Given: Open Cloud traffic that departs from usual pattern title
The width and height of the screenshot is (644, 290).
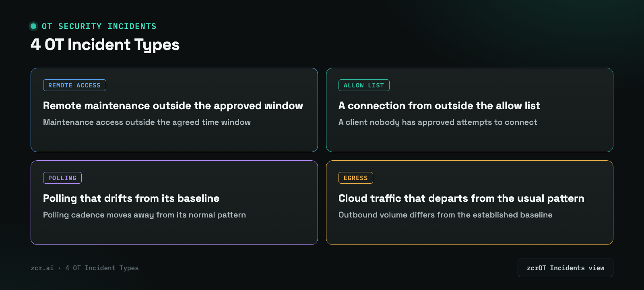Looking at the screenshot, I should pyautogui.click(x=461, y=198).
